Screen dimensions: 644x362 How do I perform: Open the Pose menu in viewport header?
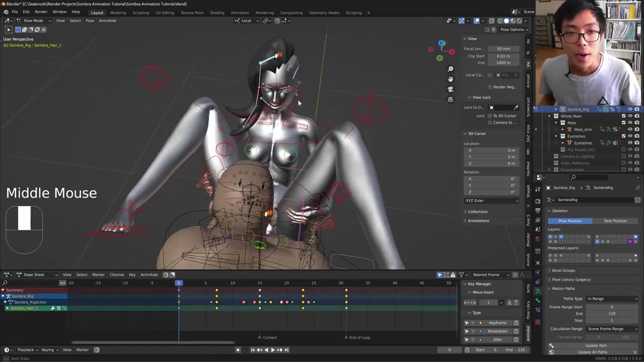90,21
